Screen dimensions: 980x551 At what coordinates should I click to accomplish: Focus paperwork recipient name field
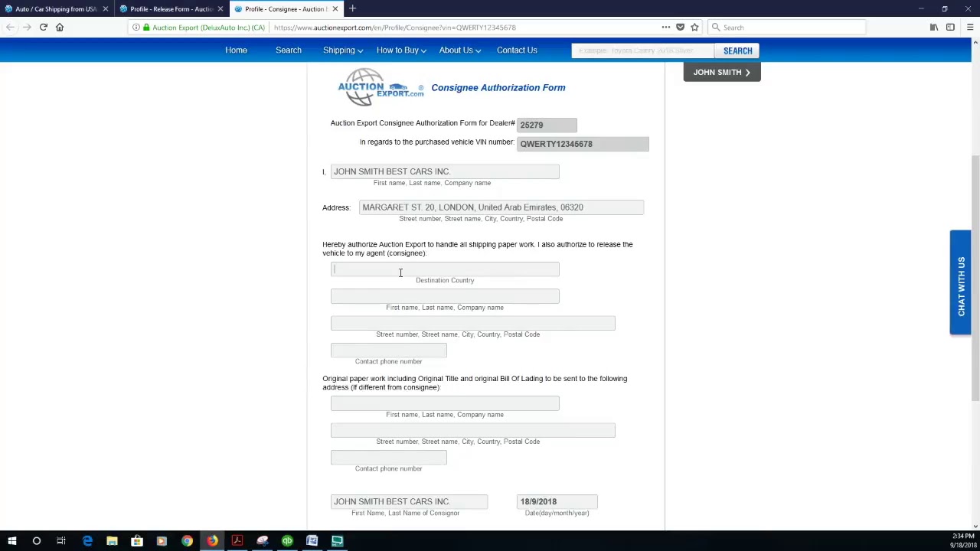tap(445, 403)
